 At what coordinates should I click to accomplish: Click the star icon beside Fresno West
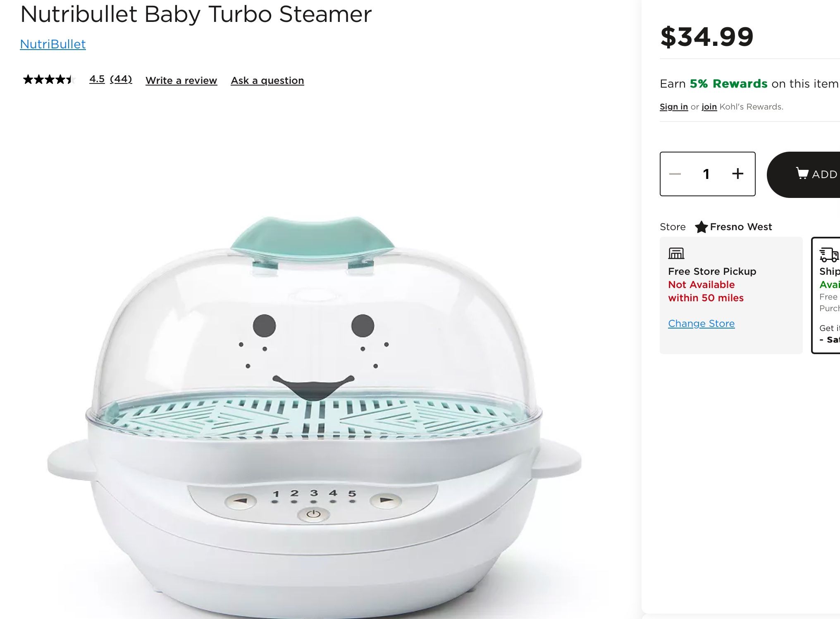tap(701, 227)
